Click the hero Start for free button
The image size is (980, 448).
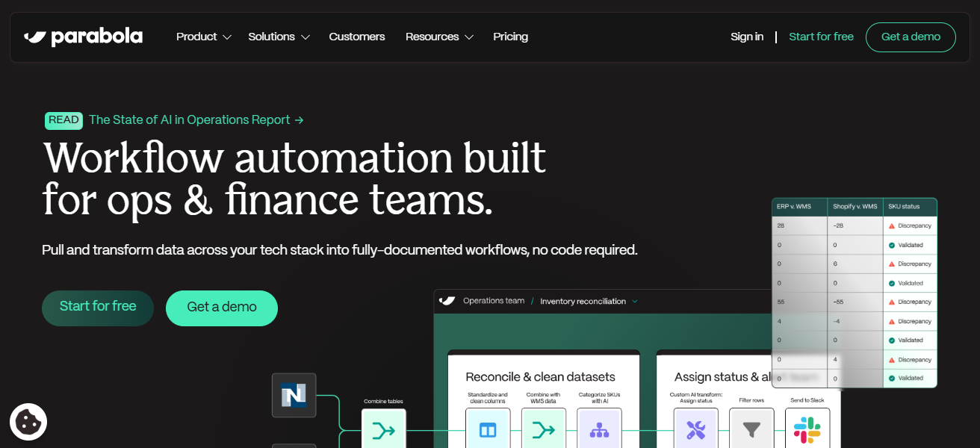point(98,308)
